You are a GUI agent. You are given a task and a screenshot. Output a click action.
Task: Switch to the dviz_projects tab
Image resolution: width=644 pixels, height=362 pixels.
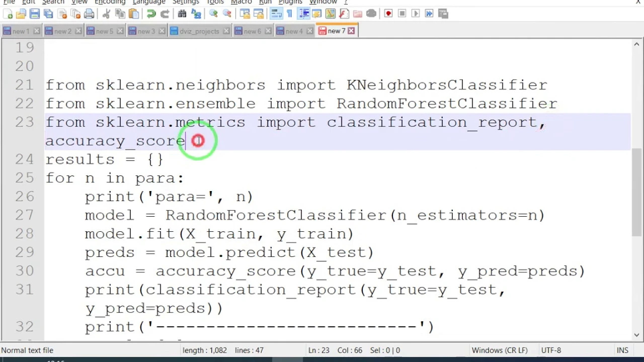199,31
